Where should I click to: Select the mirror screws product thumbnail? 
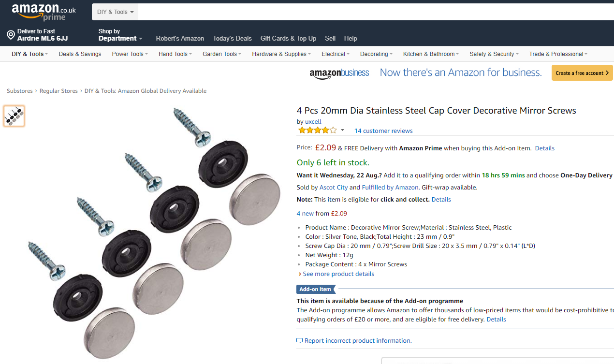(14, 116)
